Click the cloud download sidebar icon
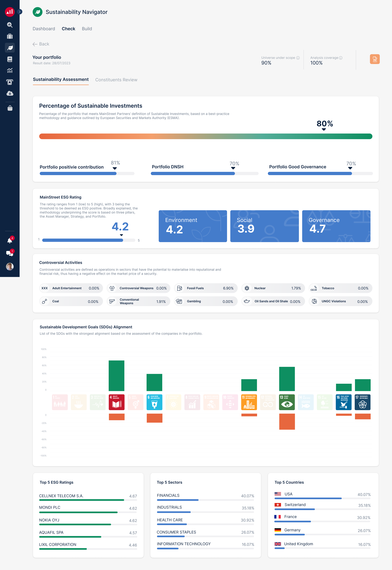The image size is (392, 570). [10, 93]
